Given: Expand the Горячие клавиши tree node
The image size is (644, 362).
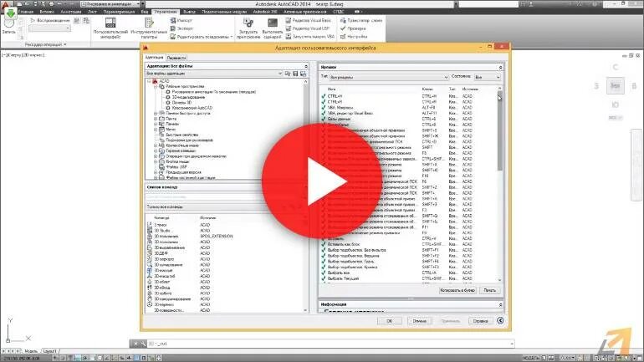Looking at the screenshot, I should pos(156,150).
